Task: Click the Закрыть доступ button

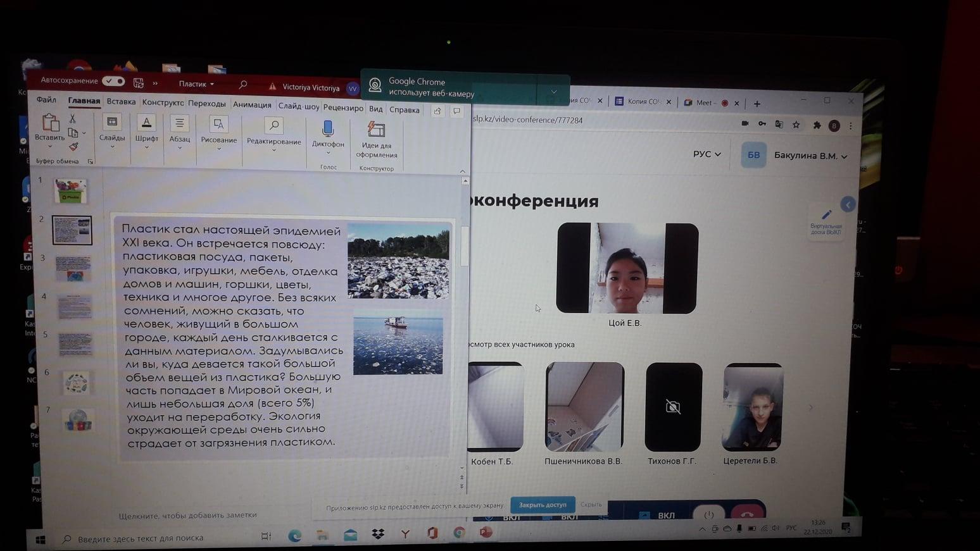Action: pos(543,505)
